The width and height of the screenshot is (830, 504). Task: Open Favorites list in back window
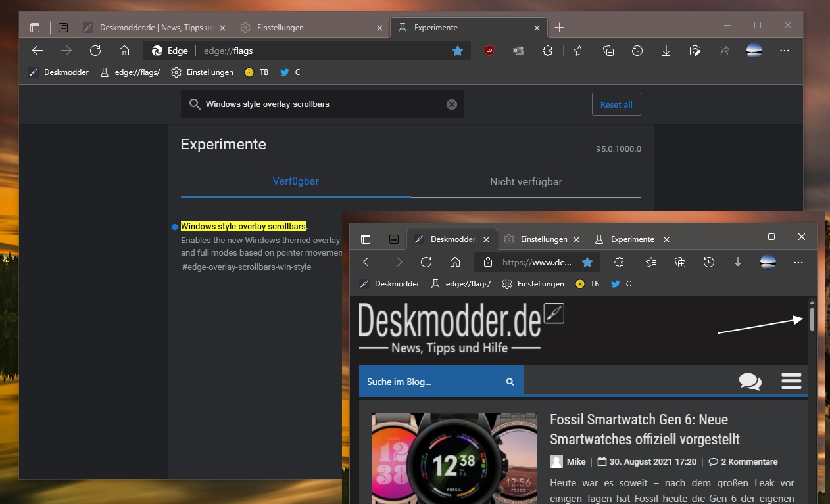point(579,51)
